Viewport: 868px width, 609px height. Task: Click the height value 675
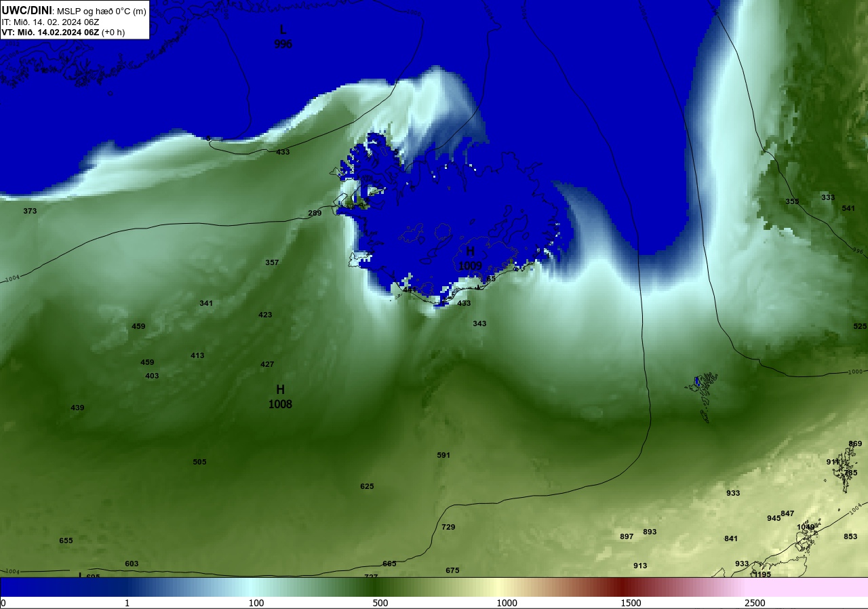coord(452,570)
